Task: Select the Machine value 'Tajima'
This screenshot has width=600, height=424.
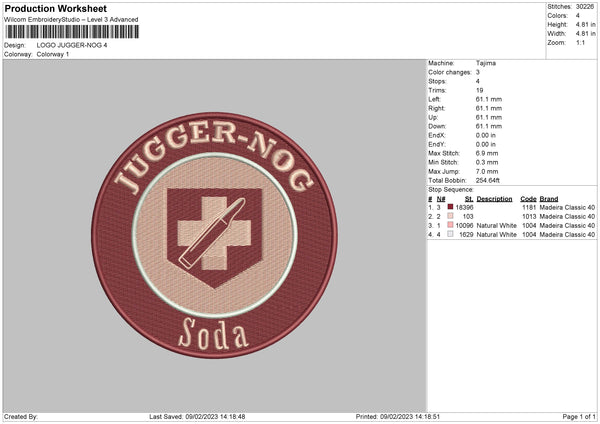Action: (486, 63)
